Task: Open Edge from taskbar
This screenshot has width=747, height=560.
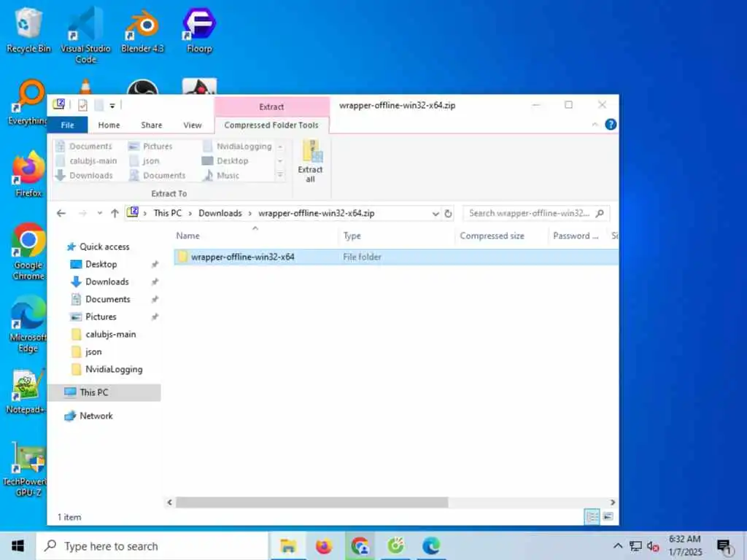Action: 431,545
